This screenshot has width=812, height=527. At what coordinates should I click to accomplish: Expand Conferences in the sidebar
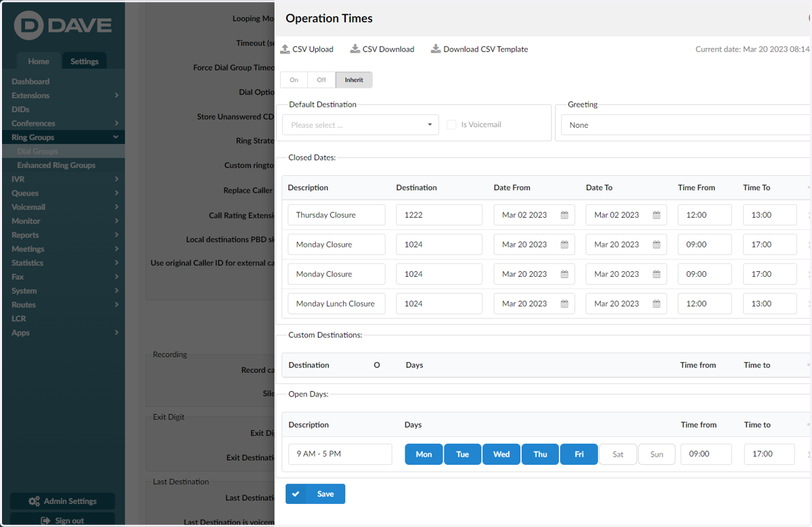116,123
